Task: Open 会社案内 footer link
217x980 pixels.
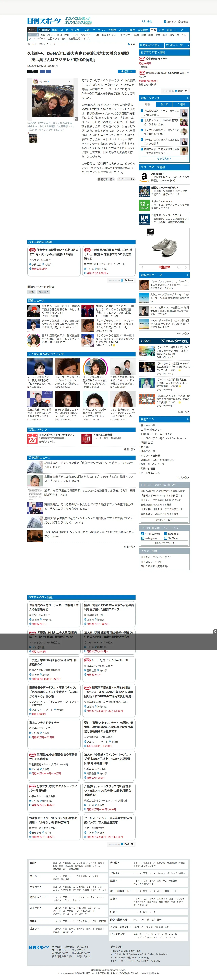Action: [57, 947]
